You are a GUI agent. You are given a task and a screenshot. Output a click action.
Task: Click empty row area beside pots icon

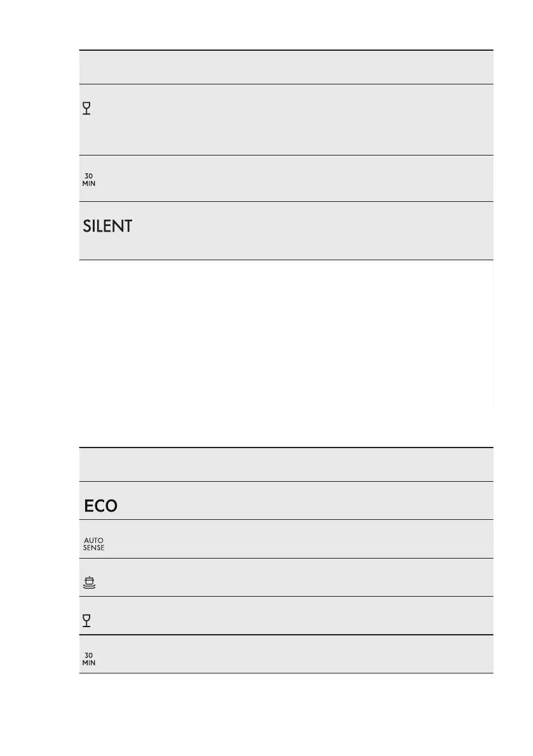coord(305,577)
